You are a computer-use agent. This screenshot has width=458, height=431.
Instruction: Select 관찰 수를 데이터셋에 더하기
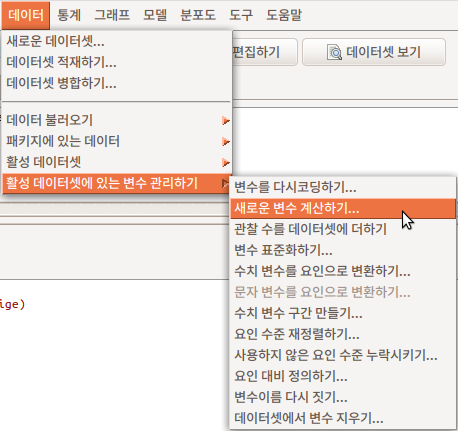[343, 229]
